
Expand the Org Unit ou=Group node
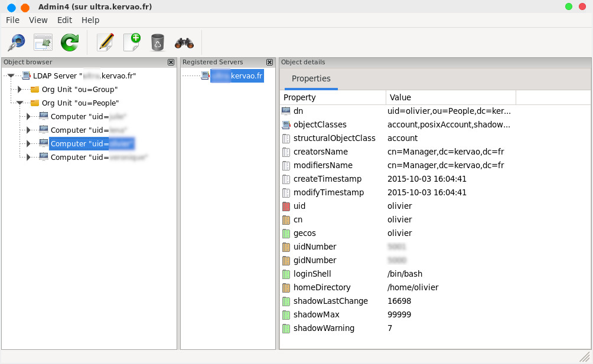coord(19,89)
